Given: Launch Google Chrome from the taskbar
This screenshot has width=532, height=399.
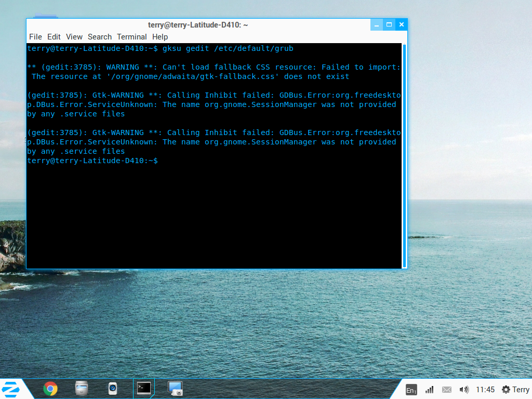Looking at the screenshot, I should [x=50, y=389].
